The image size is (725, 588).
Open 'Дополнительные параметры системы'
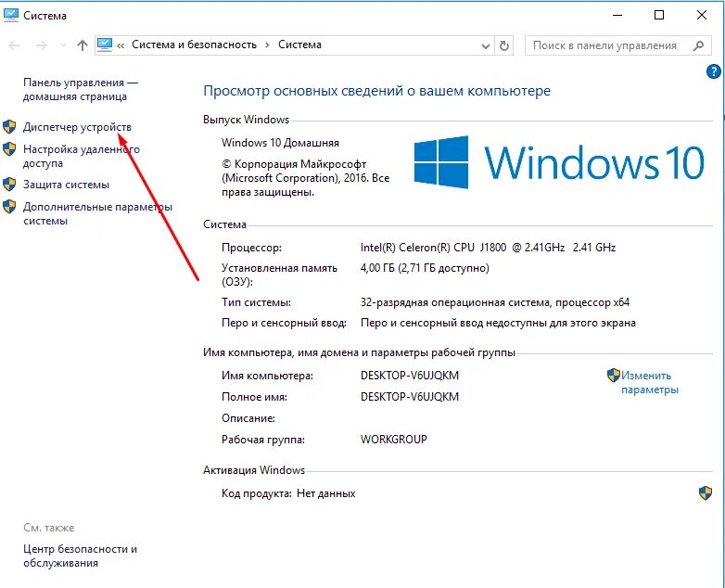point(97,213)
